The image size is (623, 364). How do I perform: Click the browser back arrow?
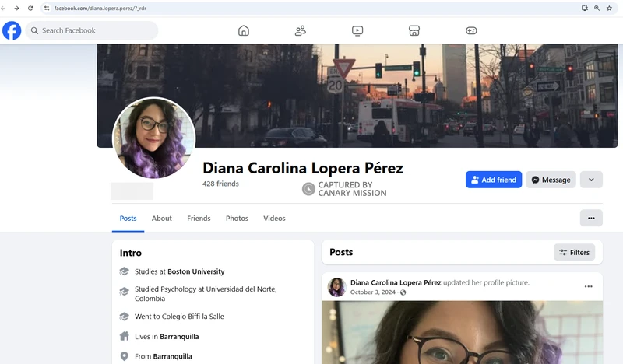pos(4,8)
